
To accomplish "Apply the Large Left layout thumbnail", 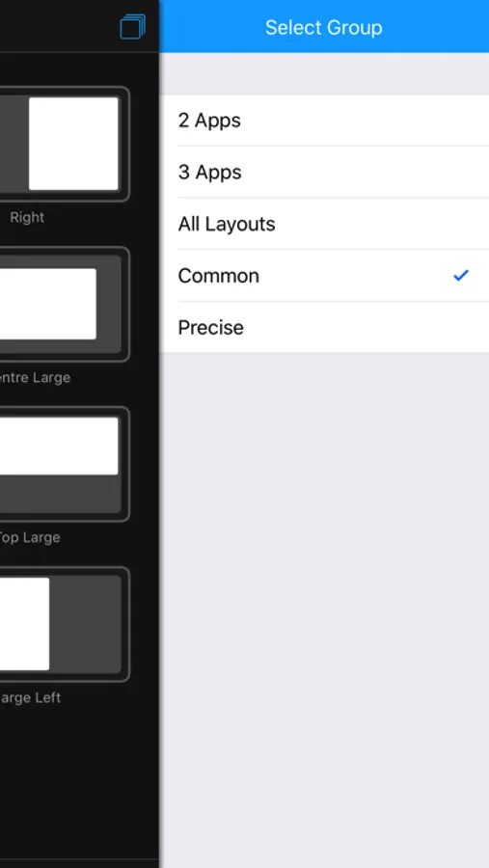I will [x=65, y=624].
